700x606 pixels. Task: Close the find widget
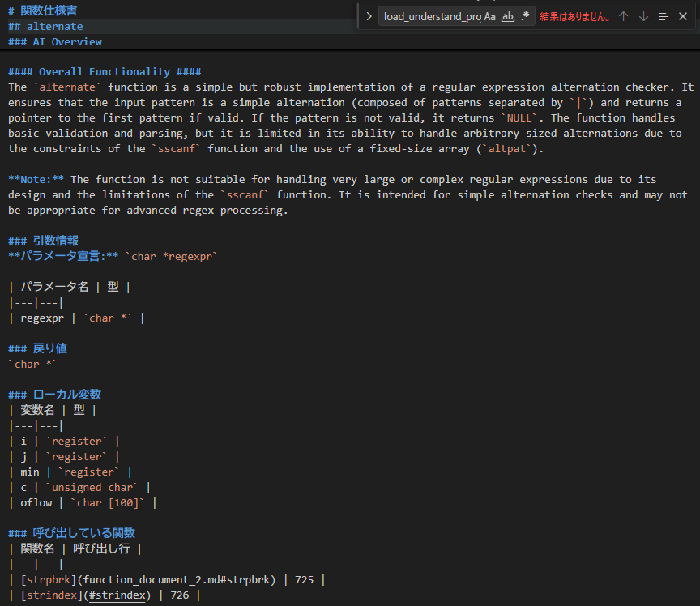tap(683, 17)
